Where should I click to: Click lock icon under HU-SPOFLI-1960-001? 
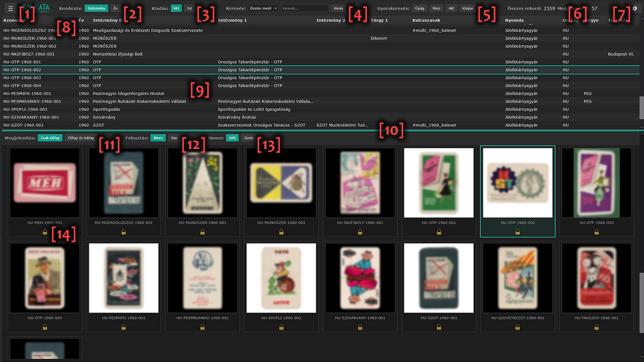281,328
